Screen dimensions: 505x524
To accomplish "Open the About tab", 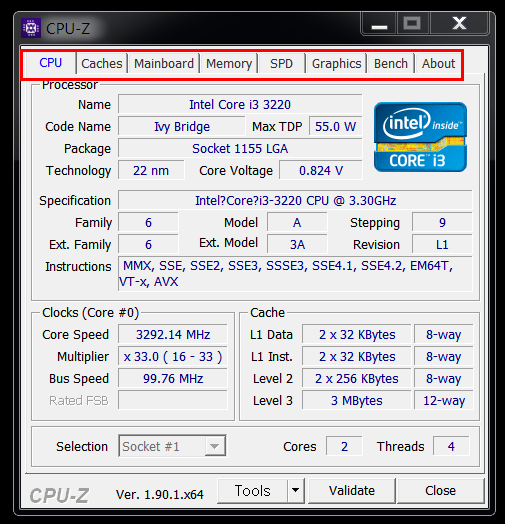I will pyautogui.click(x=438, y=63).
